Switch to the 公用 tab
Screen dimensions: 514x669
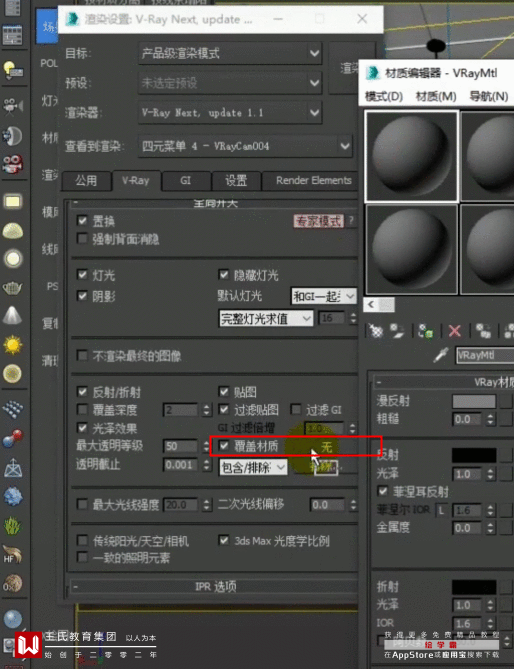point(86,181)
